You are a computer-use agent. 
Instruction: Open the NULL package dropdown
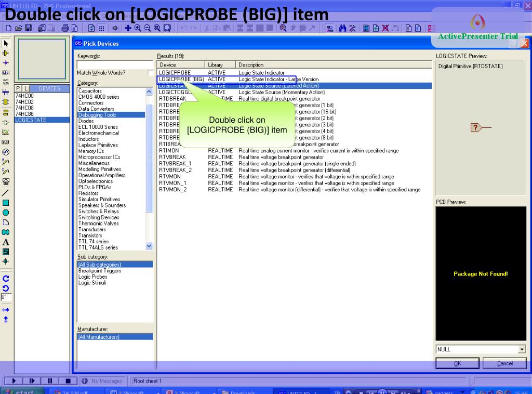point(522,349)
